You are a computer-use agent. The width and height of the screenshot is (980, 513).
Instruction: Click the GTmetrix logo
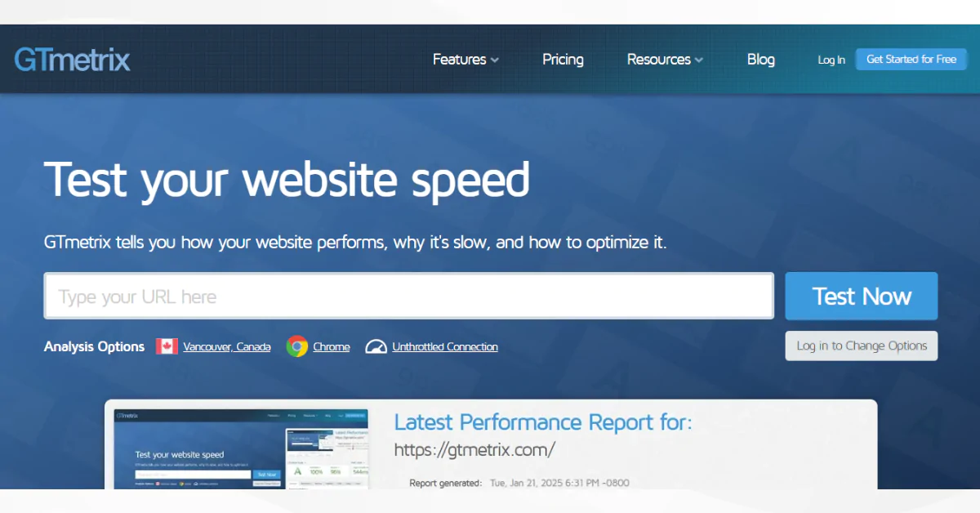pos(72,60)
